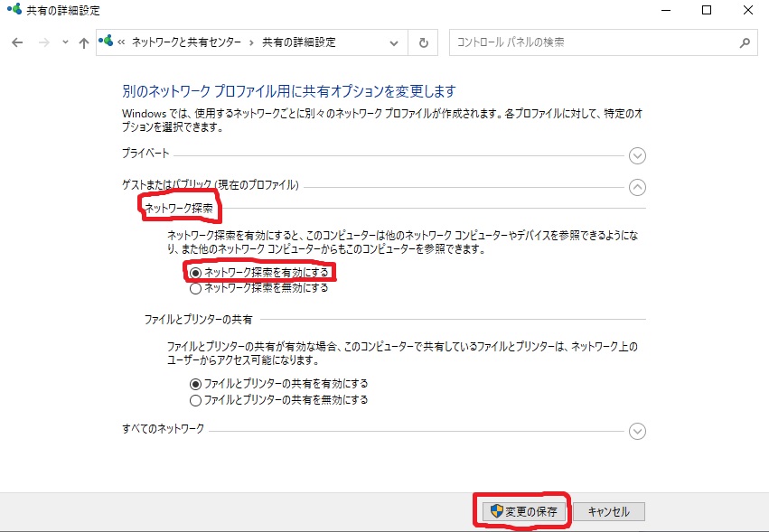Click the UAC shield icon on the save button
Viewport: 769px width, 532px height.
(x=498, y=510)
